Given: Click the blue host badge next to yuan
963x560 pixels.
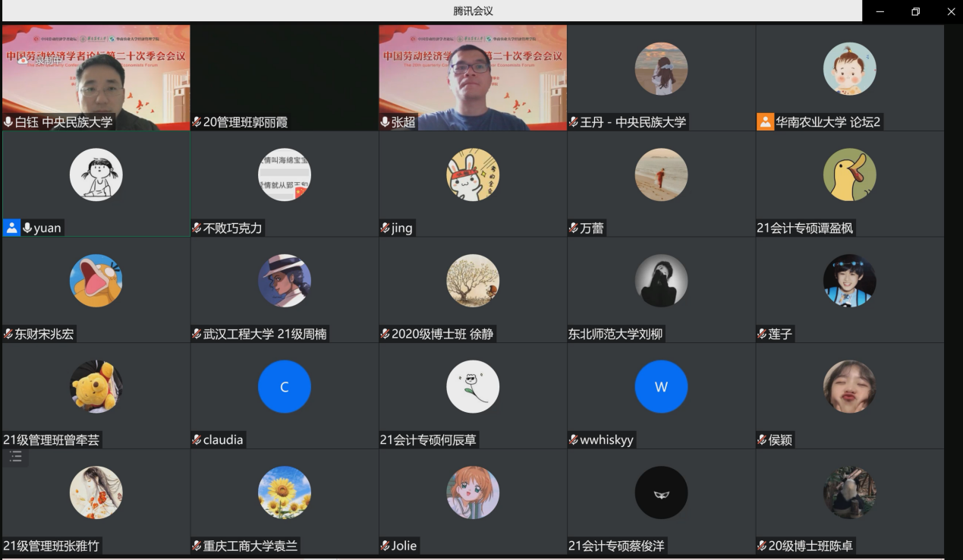Looking at the screenshot, I should 11,228.
